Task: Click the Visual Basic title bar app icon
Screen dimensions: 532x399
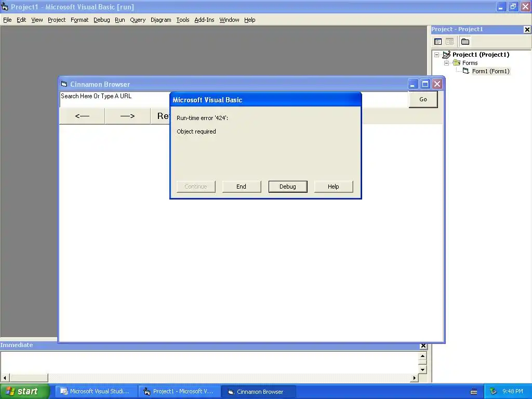Action: point(4,6)
